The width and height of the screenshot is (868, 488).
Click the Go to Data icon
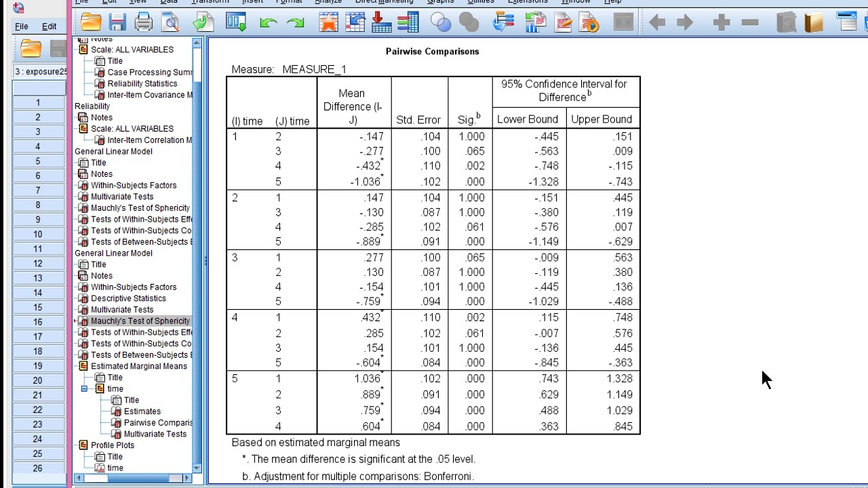pyautogui.click(x=329, y=22)
